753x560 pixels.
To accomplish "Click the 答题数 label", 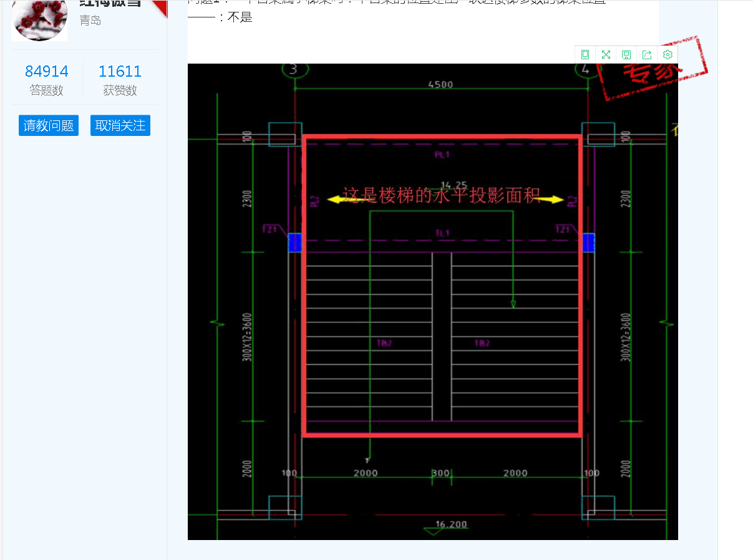I will [47, 90].
